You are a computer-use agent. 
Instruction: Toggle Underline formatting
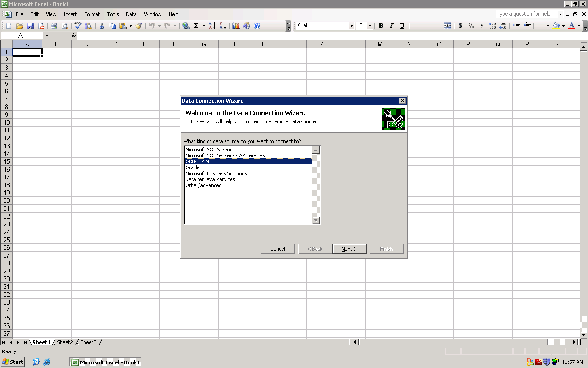tap(402, 26)
